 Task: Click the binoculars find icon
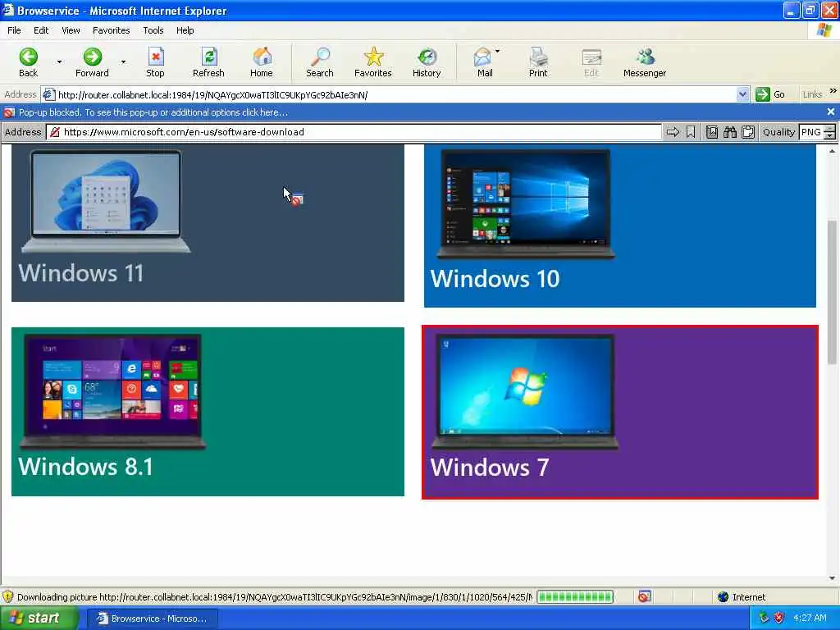[x=729, y=132]
